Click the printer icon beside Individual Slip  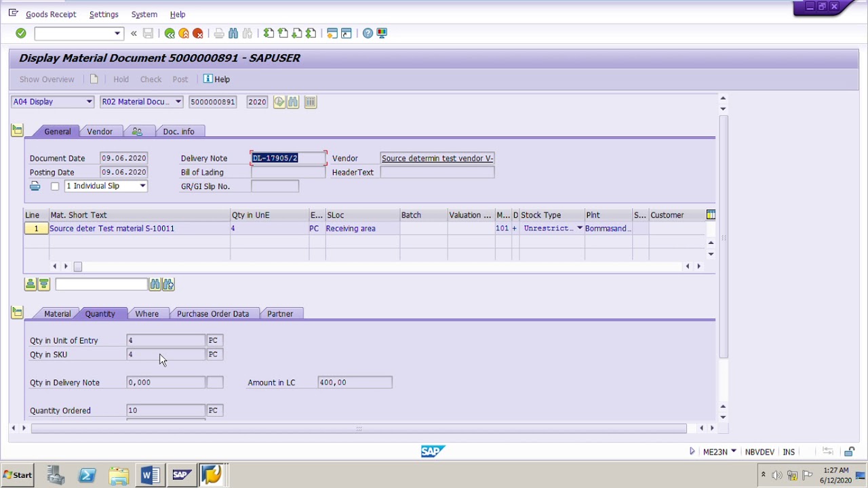(35, 186)
